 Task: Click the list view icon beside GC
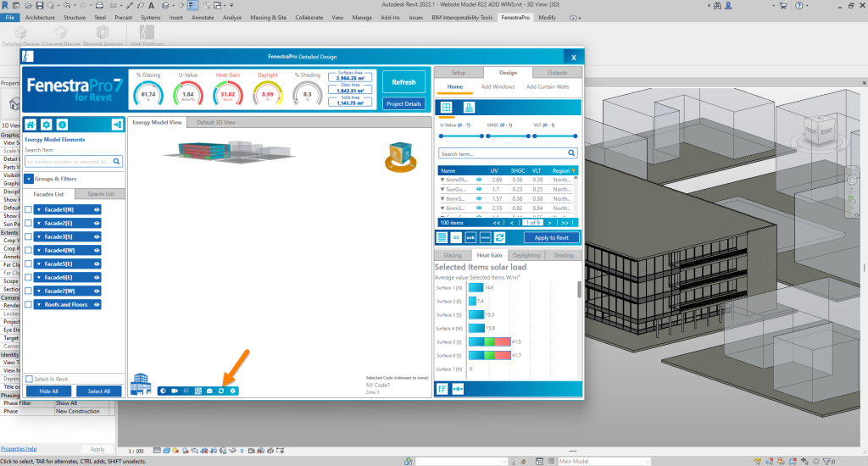tap(442, 237)
